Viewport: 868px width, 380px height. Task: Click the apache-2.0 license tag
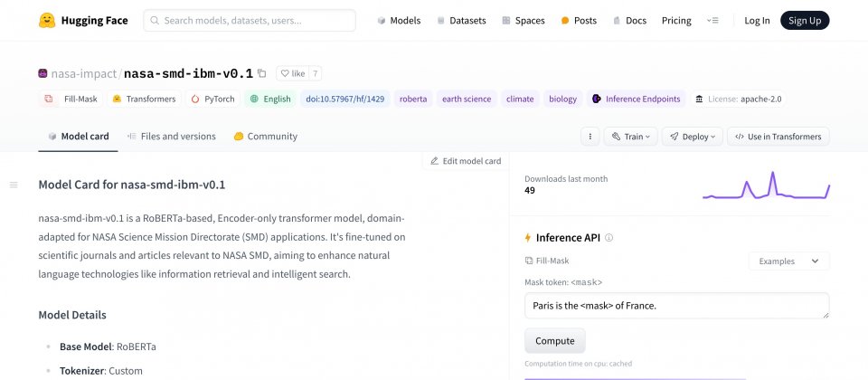click(738, 99)
